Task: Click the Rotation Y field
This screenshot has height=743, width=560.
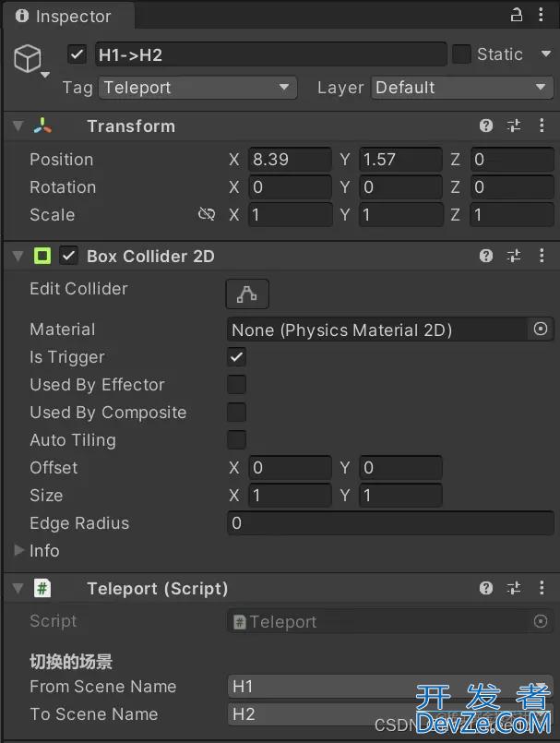Action: coord(400,187)
